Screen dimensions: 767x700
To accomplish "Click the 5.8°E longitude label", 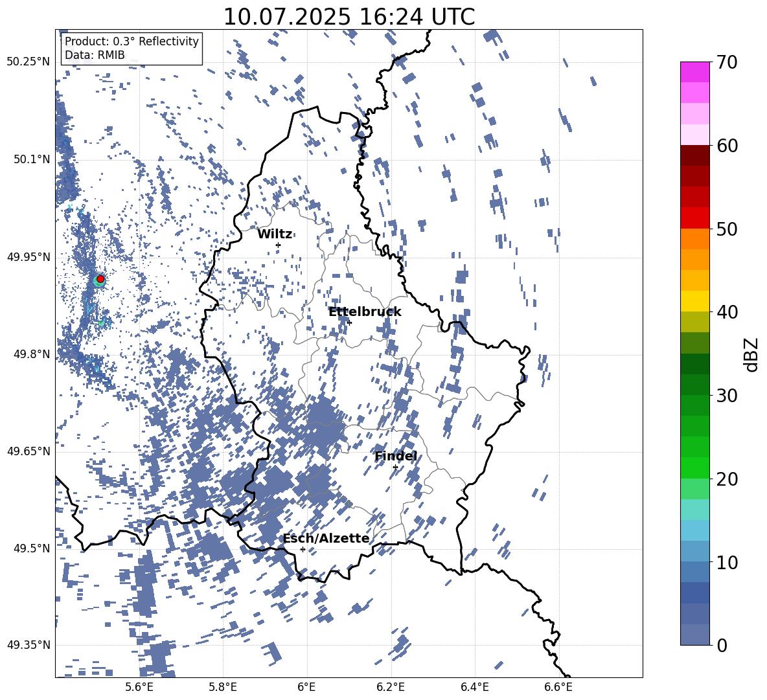I will pyautogui.click(x=223, y=688).
